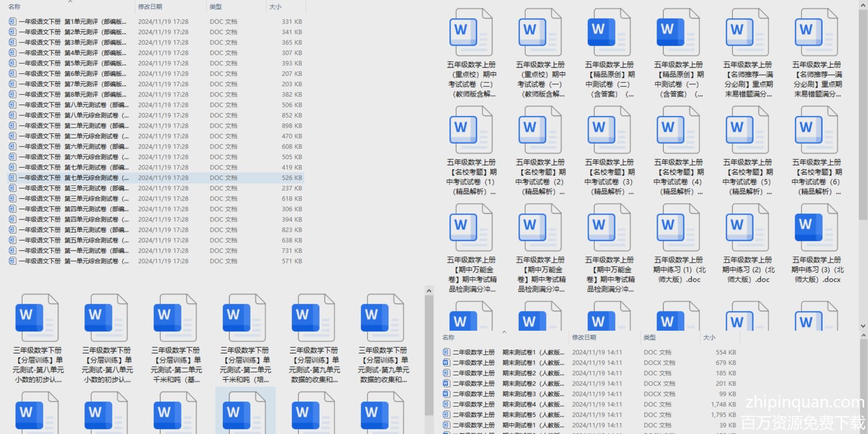Click 大小 column header in 一年级语文 list

(275, 7)
